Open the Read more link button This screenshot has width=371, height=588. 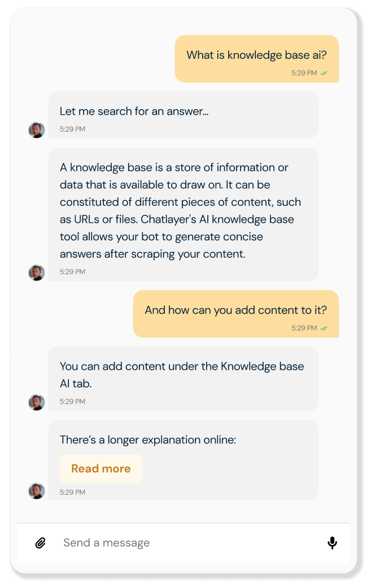pos(101,469)
